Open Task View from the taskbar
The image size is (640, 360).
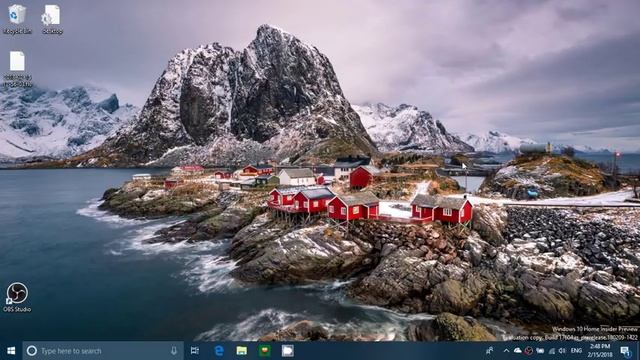tap(195, 351)
